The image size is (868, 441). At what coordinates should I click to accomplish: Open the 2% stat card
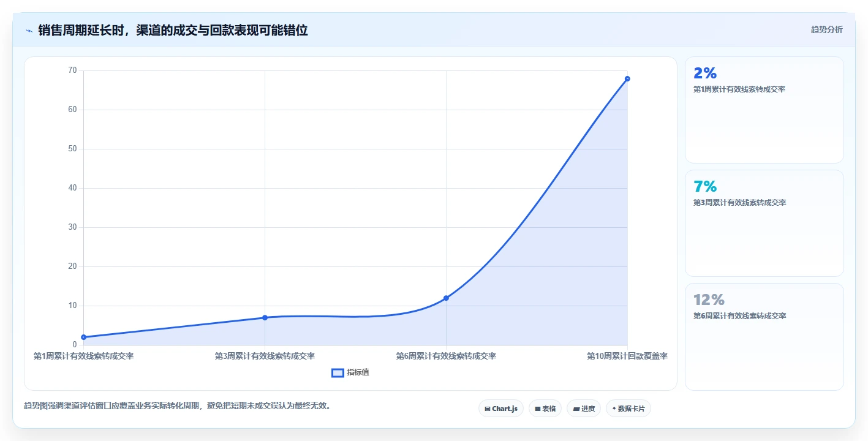click(764, 110)
